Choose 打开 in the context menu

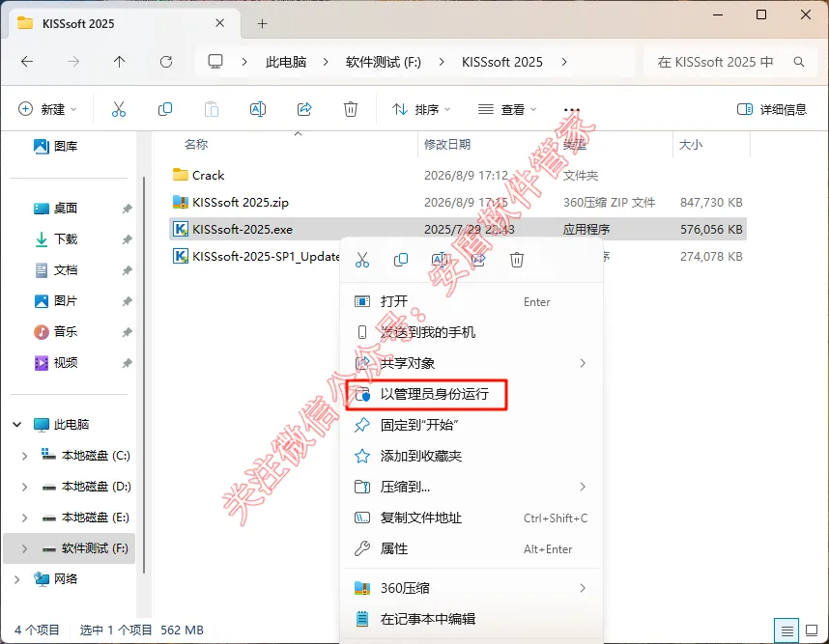tap(472, 301)
